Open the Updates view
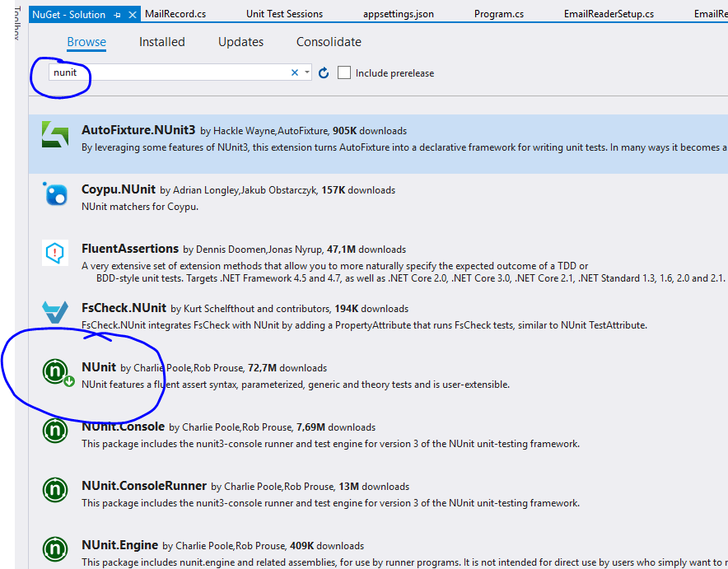This screenshot has height=569, width=728. pos(240,41)
